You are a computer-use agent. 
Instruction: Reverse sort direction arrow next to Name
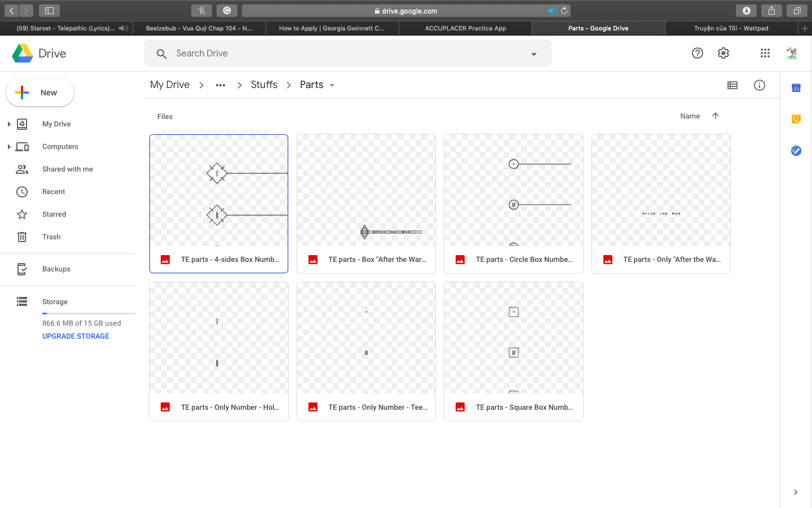tap(716, 116)
